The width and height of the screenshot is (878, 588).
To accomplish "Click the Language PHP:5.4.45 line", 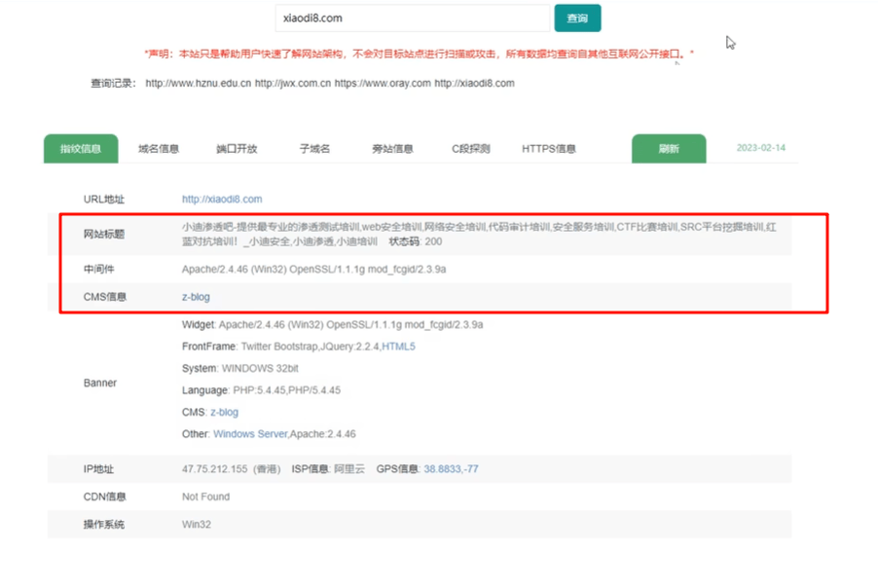I will [261, 390].
